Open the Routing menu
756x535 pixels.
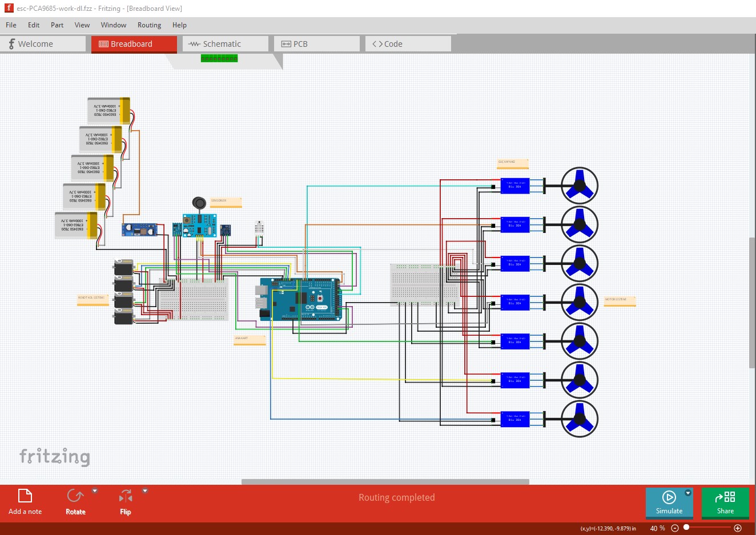click(x=149, y=25)
